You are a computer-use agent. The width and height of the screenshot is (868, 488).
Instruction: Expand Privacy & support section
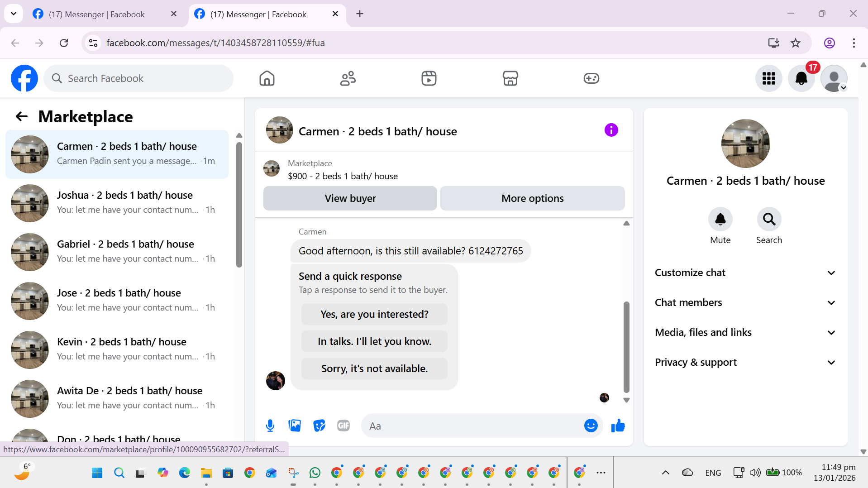tap(745, 362)
